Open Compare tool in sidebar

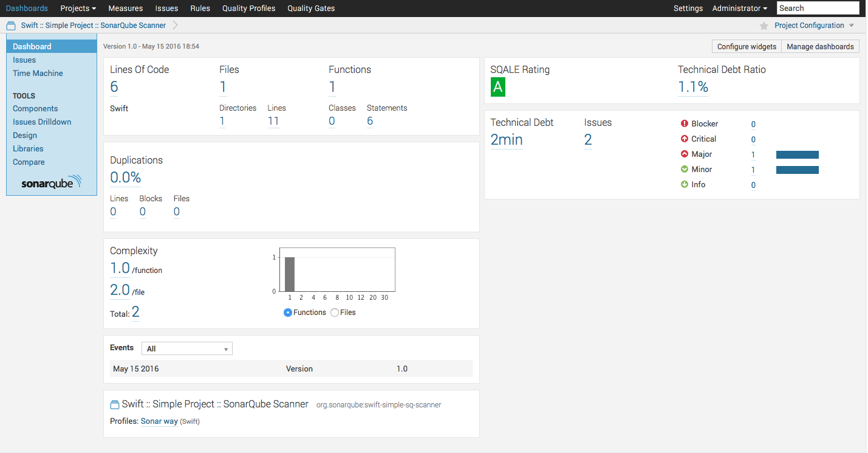(29, 162)
